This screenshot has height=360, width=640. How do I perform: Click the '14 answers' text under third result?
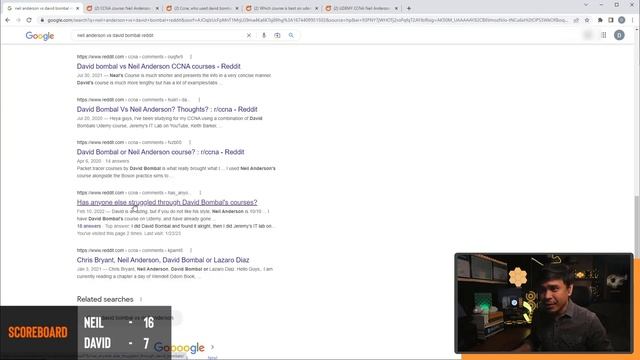click(x=117, y=161)
